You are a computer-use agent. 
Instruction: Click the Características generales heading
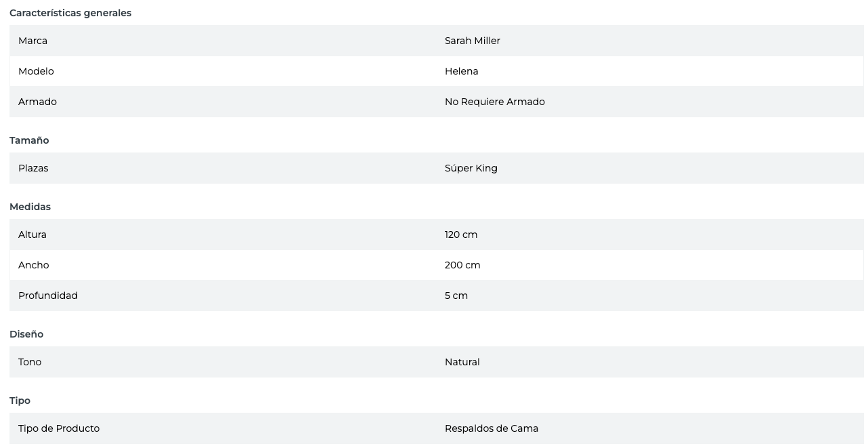pyautogui.click(x=70, y=13)
